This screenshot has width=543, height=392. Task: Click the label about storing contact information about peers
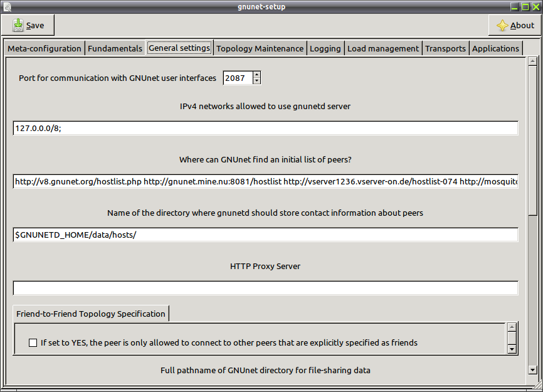click(x=265, y=213)
